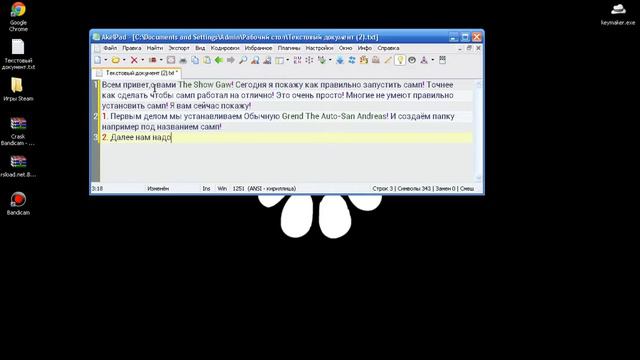640x360 pixels.
Task: Place cursor after 'Далее нам надо'
Action: point(171,138)
